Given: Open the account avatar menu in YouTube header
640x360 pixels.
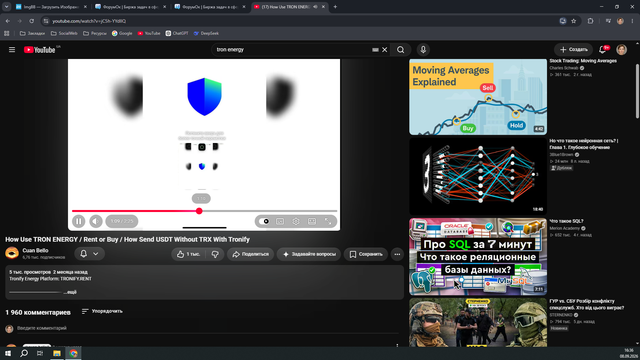Looking at the screenshot, I should point(621,50).
